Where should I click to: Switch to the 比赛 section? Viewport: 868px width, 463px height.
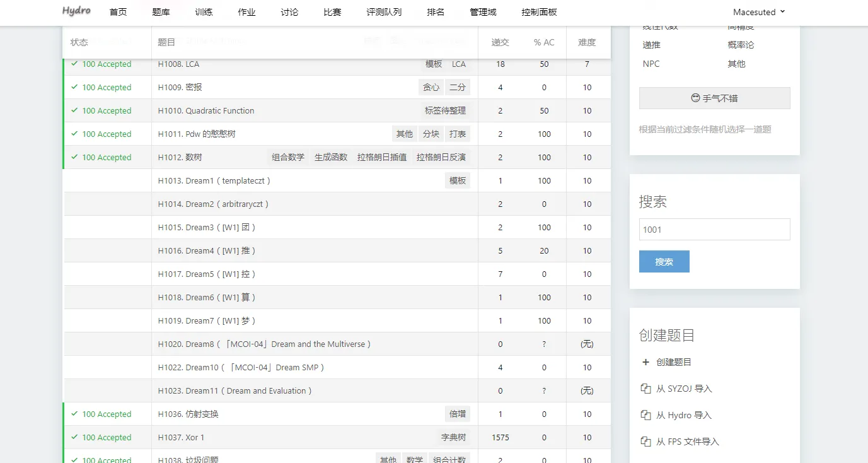[332, 12]
